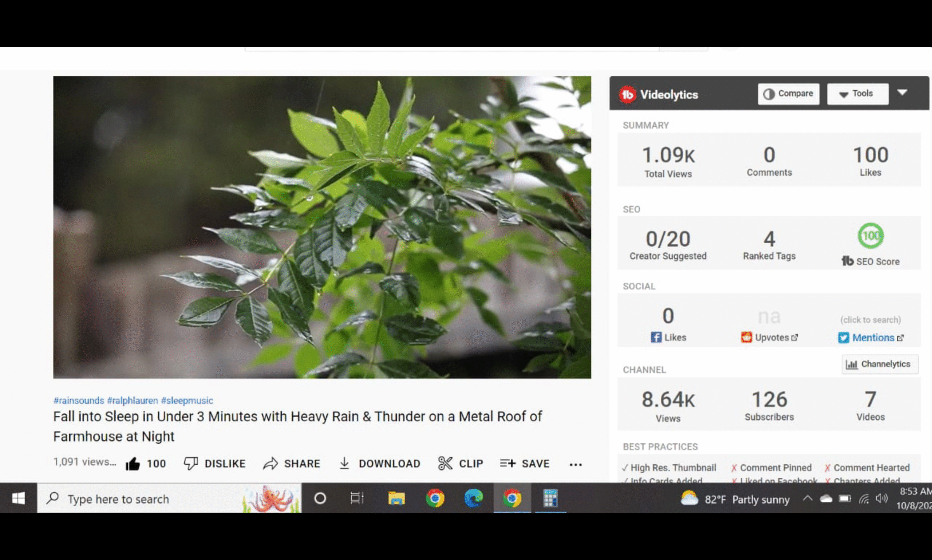932x560 pixels.
Task: Click the thumbs-up like icon
Action: click(133, 464)
